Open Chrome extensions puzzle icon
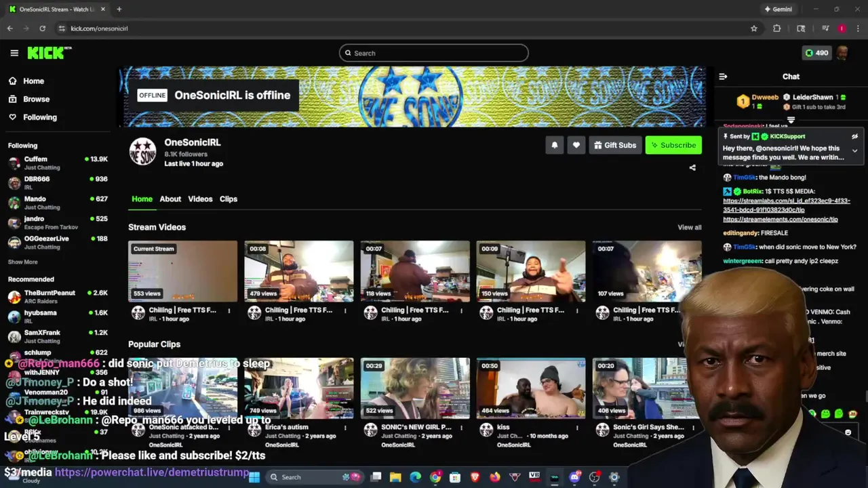868x488 pixels. (x=777, y=28)
